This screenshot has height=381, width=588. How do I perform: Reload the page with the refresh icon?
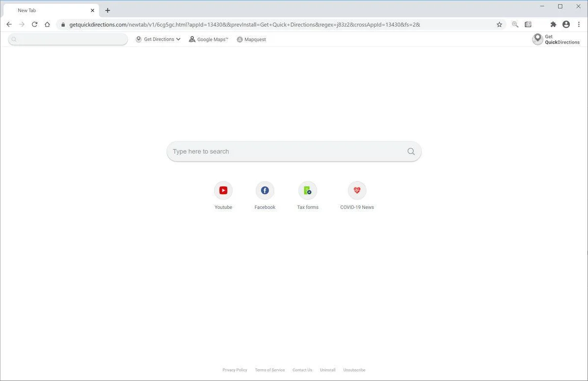(34, 25)
